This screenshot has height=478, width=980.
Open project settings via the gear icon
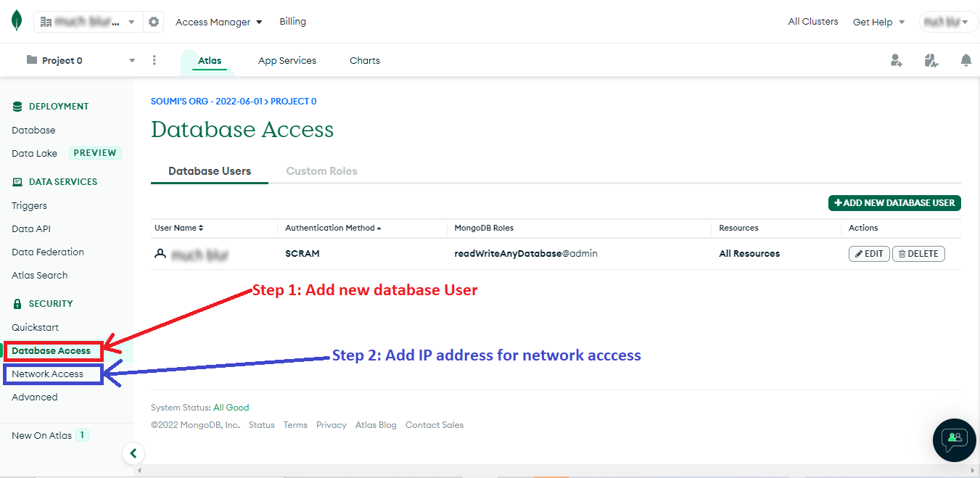point(152,21)
